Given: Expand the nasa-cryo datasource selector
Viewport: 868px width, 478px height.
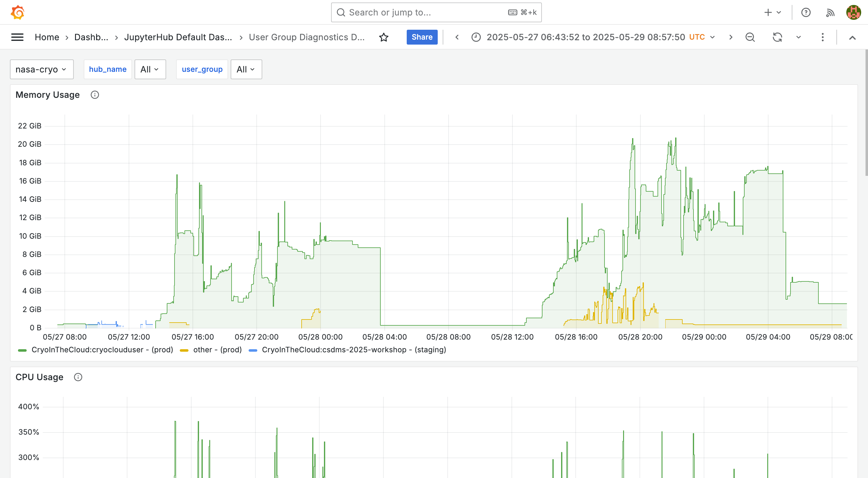Looking at the screenshot, I should [42, 69].
